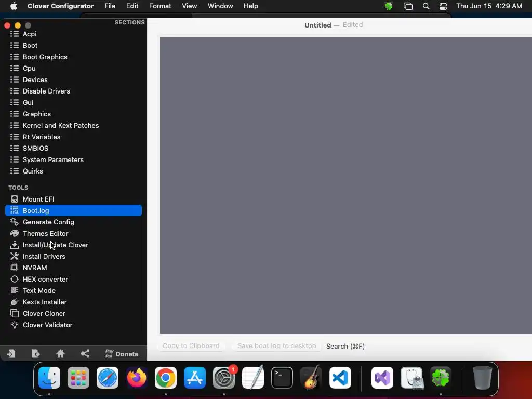Open Control Center in menu bar

[x=443, y=6]
